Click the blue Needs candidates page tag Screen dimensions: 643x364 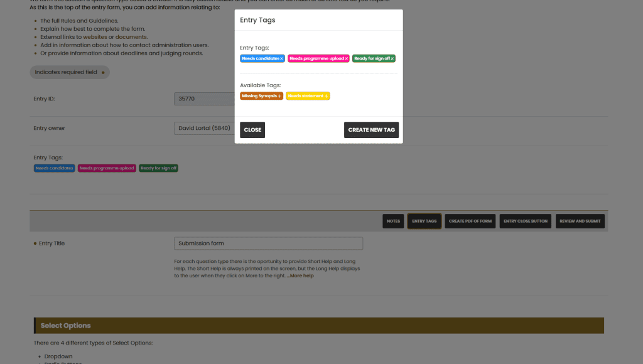pyautogui.click(x=54, y=168)
